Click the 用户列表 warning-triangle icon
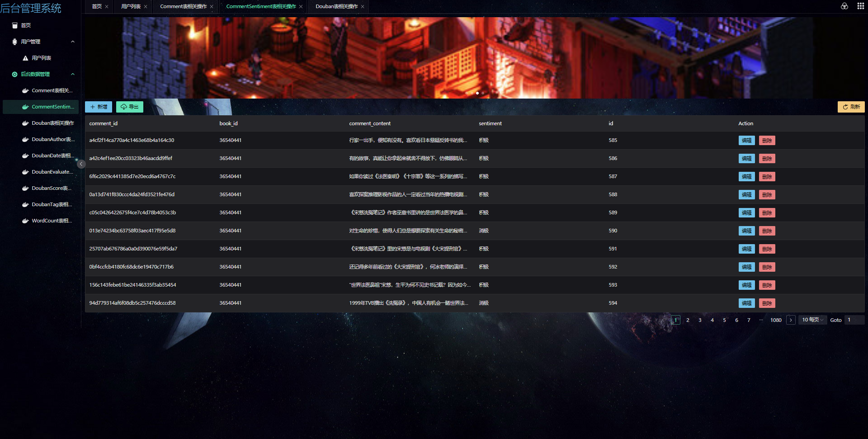Image resolution: width=868 pixels, height=439 pixels. point(25,58)
